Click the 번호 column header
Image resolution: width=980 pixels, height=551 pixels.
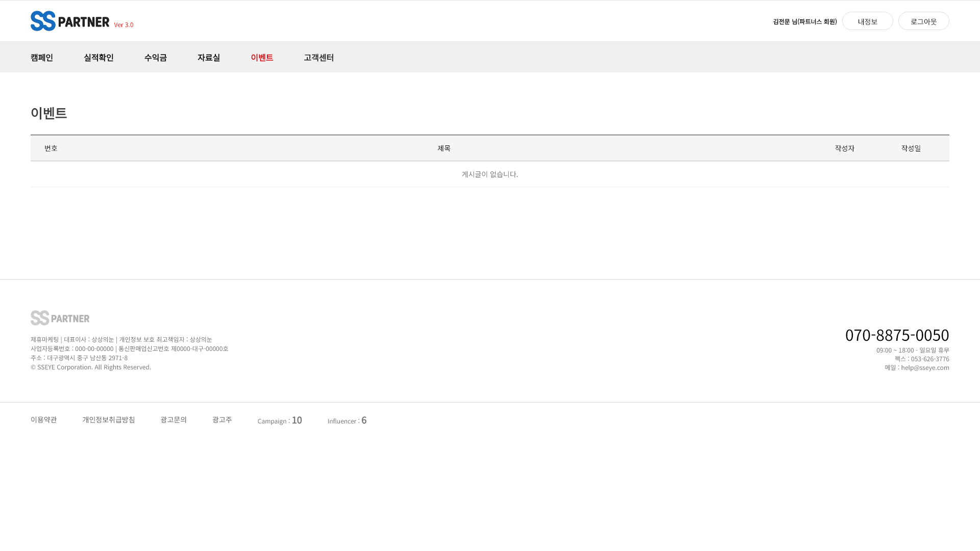click(x=51, y=148)
